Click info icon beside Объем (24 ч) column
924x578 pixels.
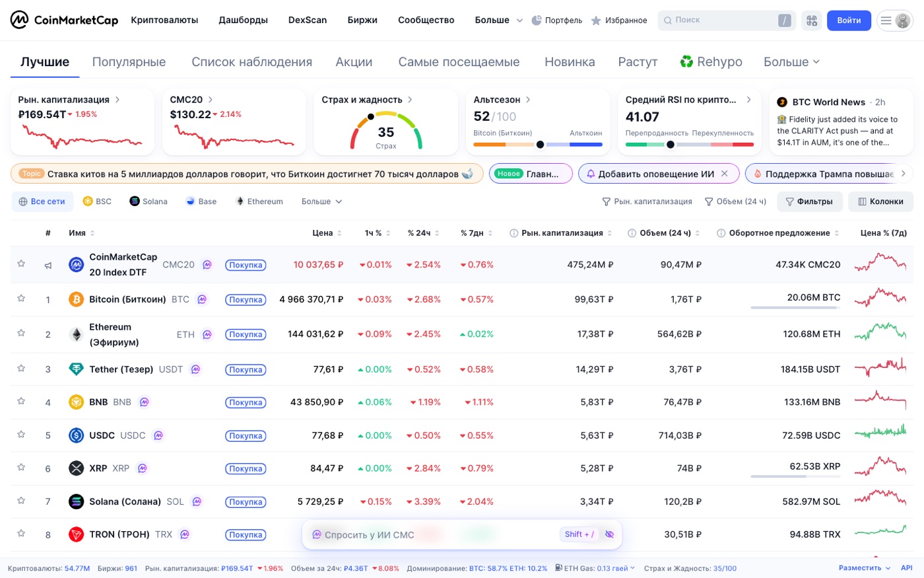click(632, 233)
